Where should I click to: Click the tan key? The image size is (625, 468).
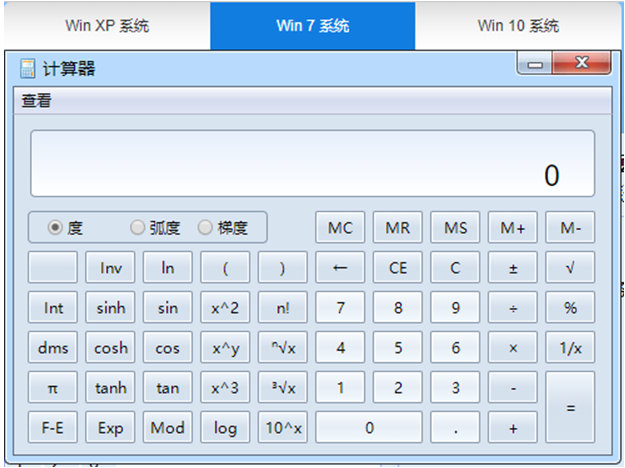point(167,387)
